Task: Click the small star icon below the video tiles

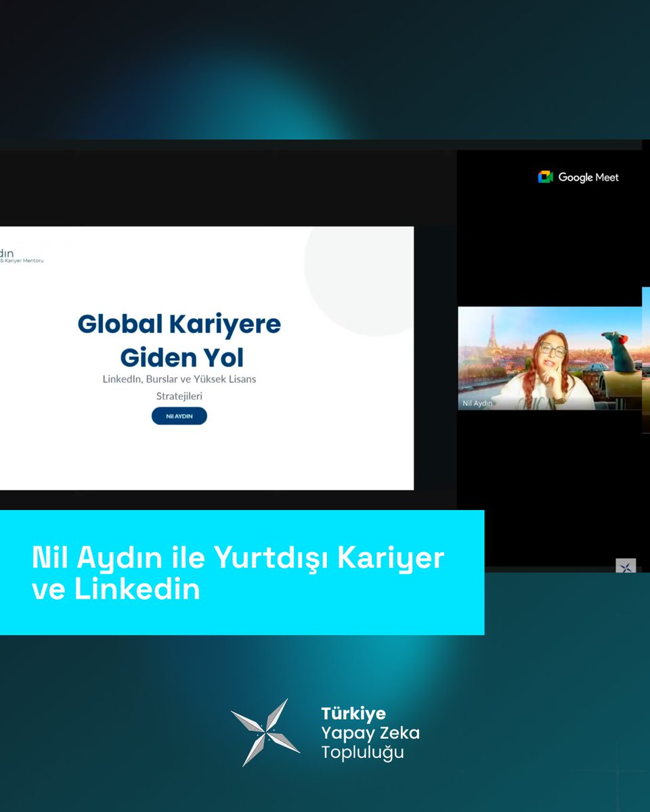Action: click(x=626, y=567)
